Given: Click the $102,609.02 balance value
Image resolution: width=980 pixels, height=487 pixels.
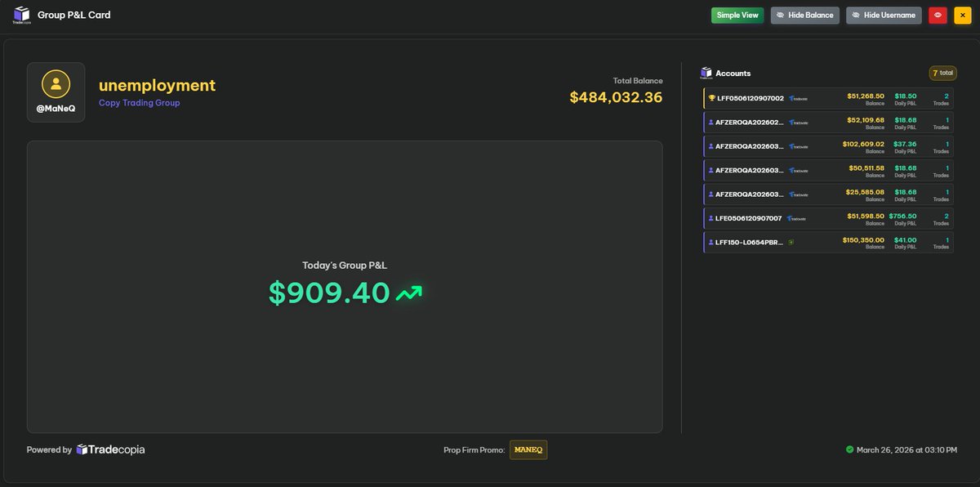Looking at the screenshot, I should [863, 144].
